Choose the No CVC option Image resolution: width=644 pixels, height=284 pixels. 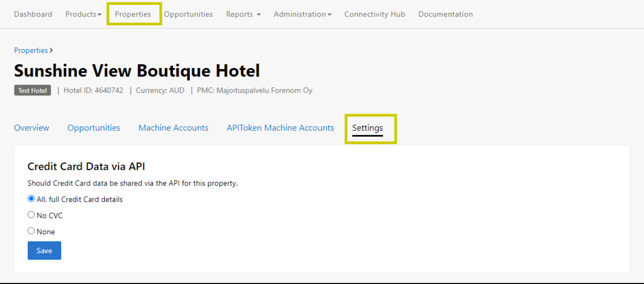coord(31,215)
